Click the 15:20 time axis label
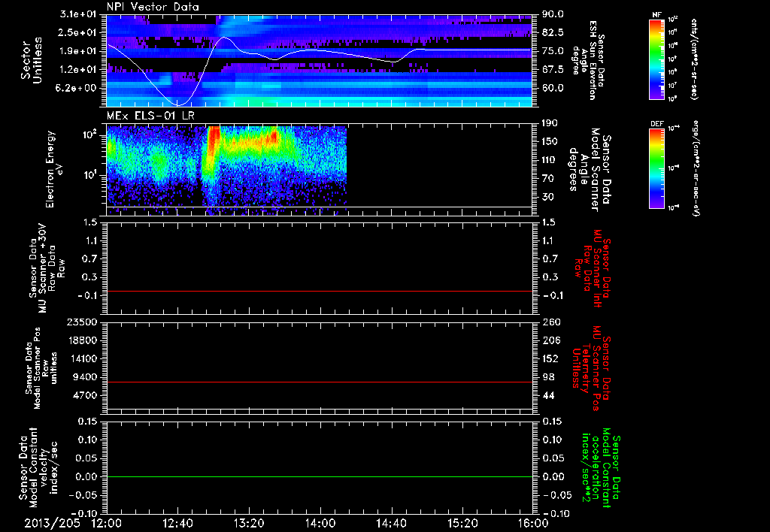770x532 pixels. coord(462,523)
